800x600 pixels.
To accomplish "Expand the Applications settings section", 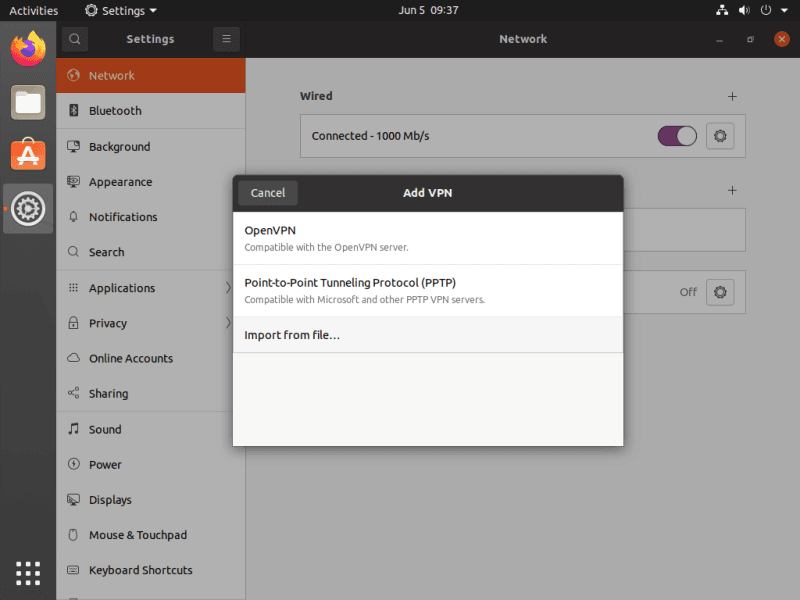I will 150,288.
